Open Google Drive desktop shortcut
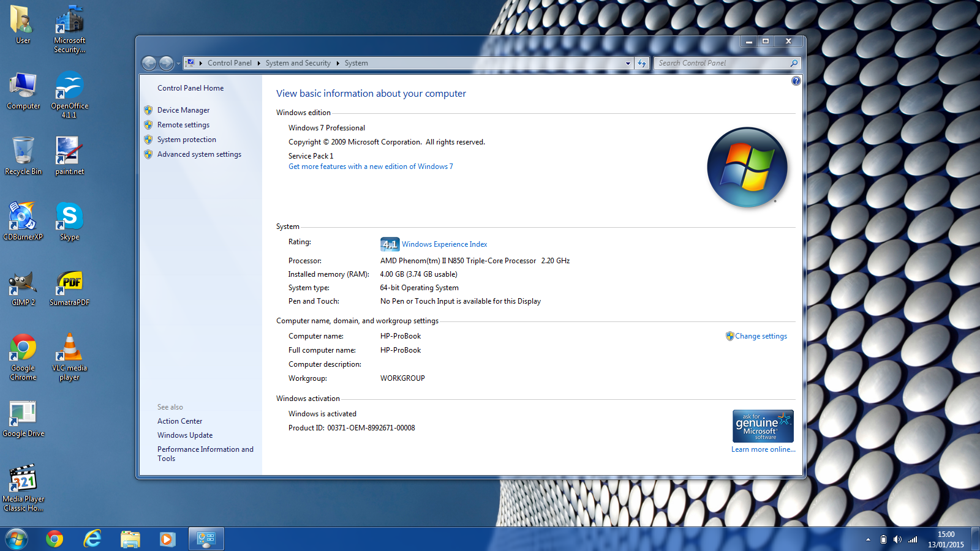This screenshot has width=980, height=551. [23, 419]
